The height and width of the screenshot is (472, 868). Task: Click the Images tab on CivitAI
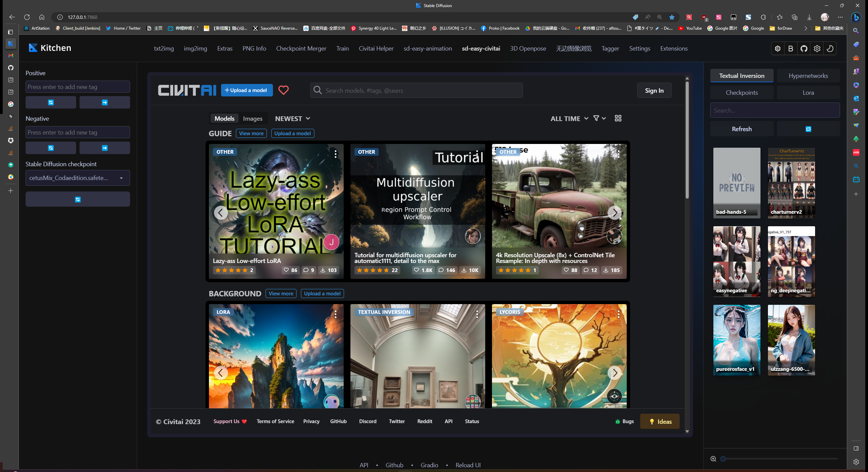point(253,119)
